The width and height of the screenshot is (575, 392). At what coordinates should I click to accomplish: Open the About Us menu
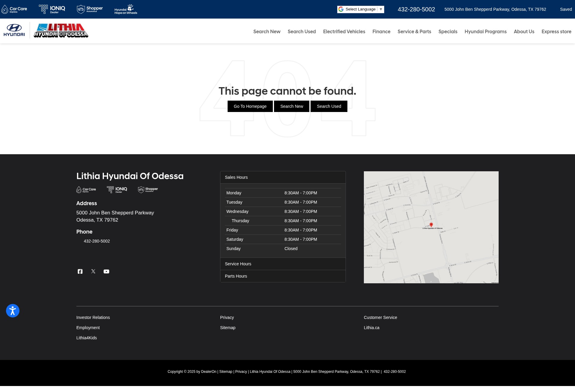[524, 31]
